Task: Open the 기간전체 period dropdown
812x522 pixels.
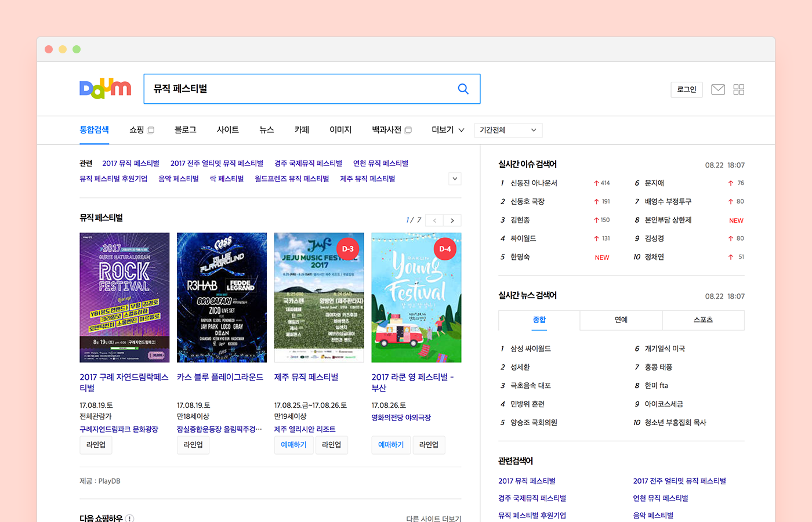Action: pyautogui.click(x=508, y=130)
